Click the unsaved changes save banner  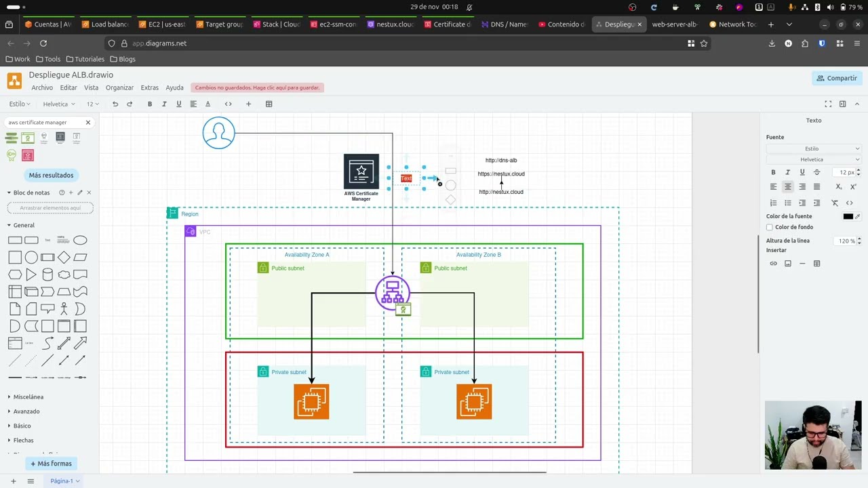point(257,87)
